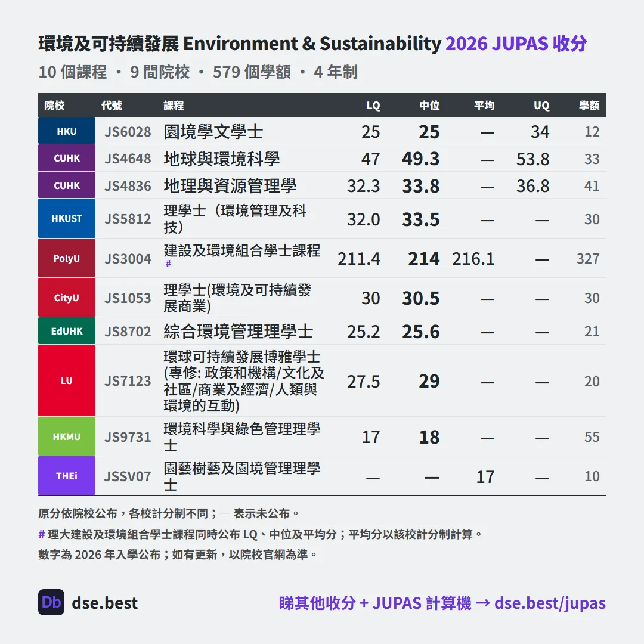Click the dse.best brand name

tap(105, 603)
